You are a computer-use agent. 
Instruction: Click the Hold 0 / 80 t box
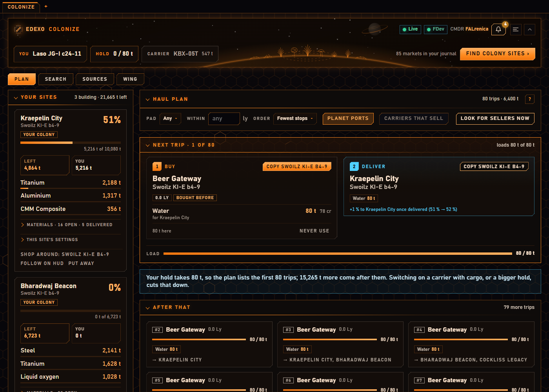tap(114, 54)
